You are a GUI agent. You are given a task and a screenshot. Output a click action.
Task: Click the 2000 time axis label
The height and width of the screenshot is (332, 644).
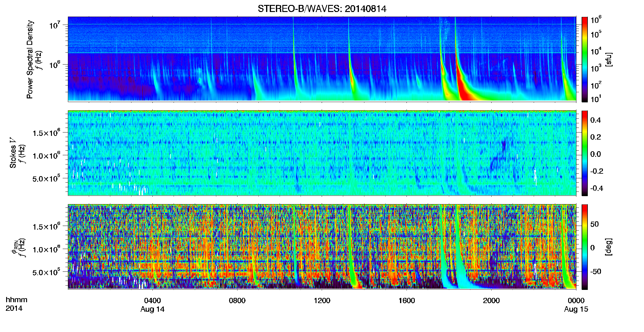[491, 300]
